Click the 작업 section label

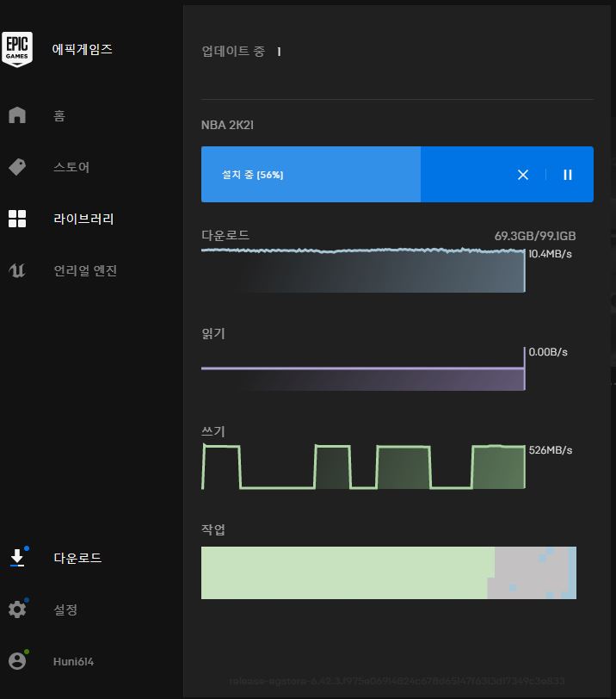[213, 529]
